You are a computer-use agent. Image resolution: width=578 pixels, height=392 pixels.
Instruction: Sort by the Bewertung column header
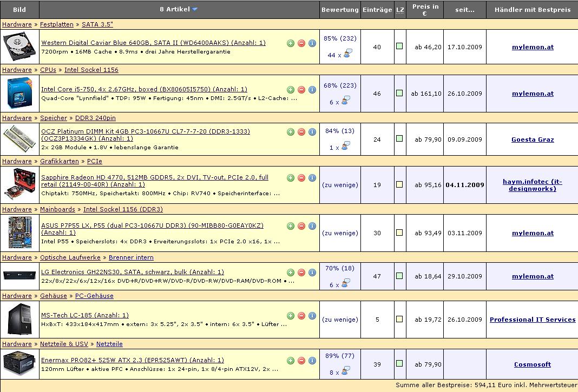pos(340,10)
